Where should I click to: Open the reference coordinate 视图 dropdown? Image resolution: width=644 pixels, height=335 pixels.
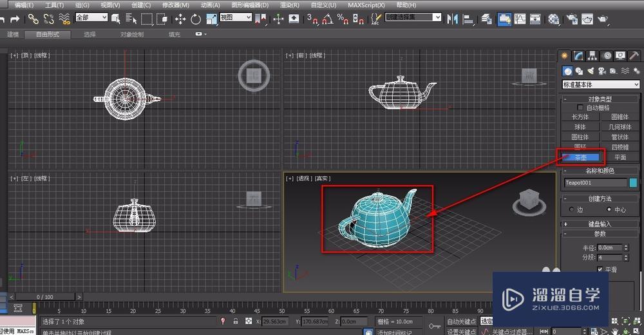point(236,17)
